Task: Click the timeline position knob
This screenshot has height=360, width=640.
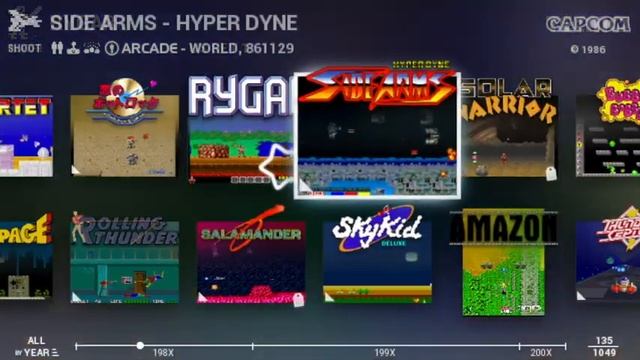Action: (140, 346)
